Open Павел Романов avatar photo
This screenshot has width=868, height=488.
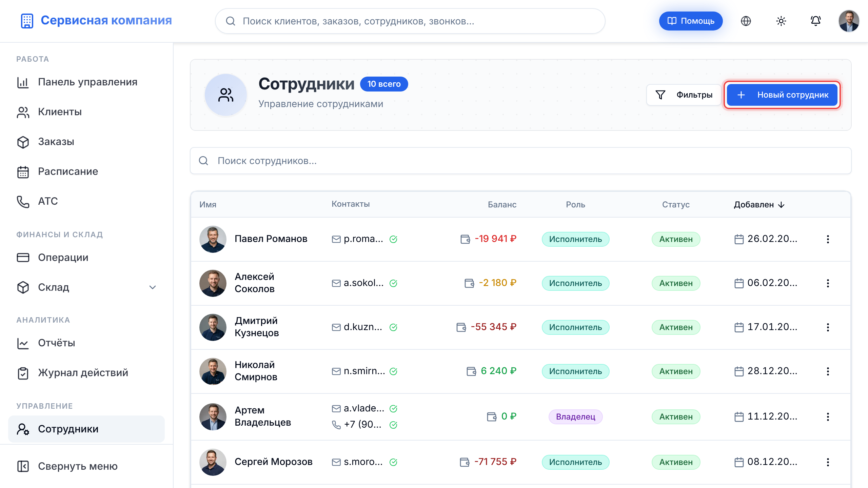coord(213,239)
